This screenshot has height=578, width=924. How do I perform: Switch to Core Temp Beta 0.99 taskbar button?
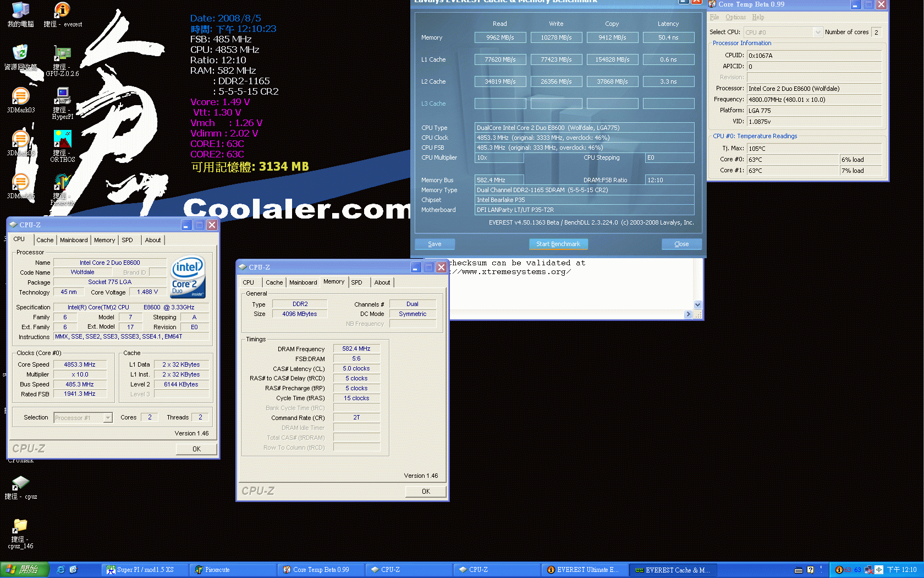pyautogui.click(x=321, y=570)
